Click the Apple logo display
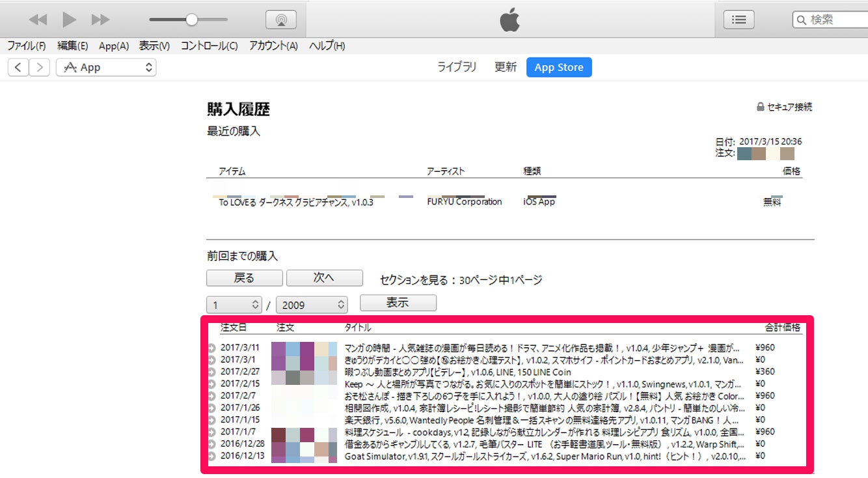The image size is (868, 478). pos(509,20)
